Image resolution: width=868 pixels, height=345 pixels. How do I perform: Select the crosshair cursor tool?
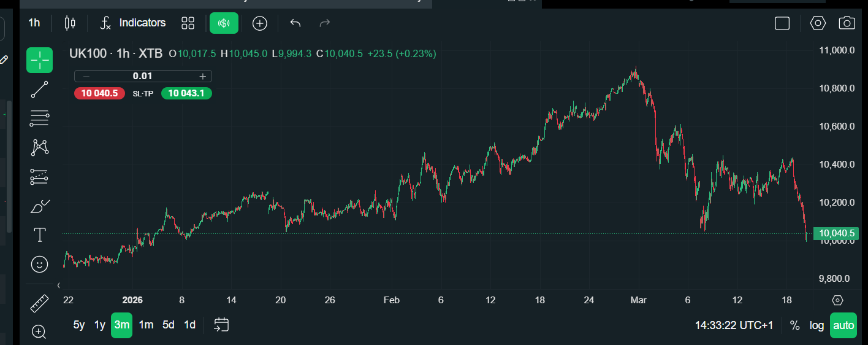click(39, 60)
